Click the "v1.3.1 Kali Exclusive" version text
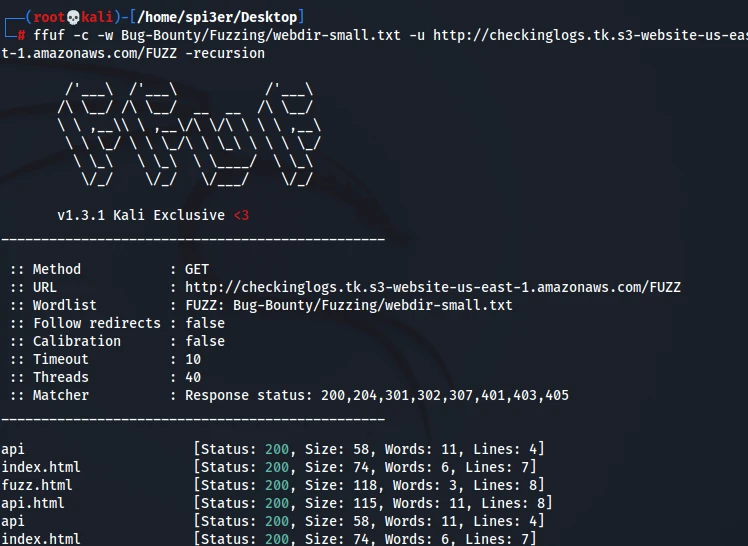 141,215
